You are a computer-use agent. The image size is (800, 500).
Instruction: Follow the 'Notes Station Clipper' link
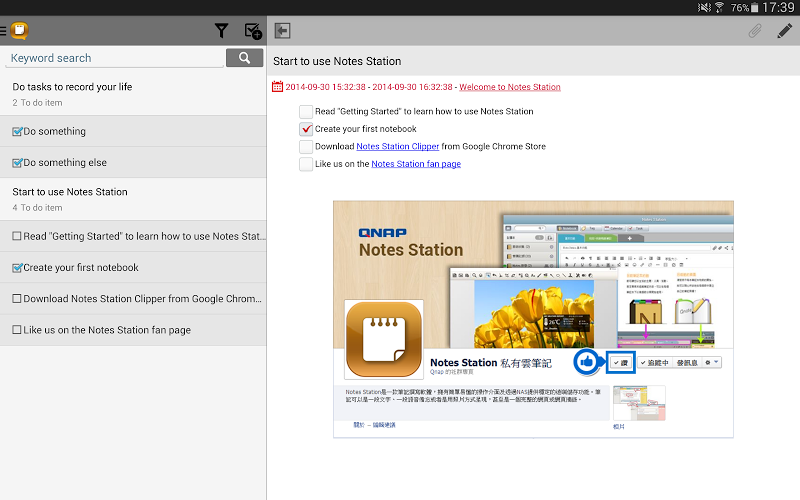397,146
